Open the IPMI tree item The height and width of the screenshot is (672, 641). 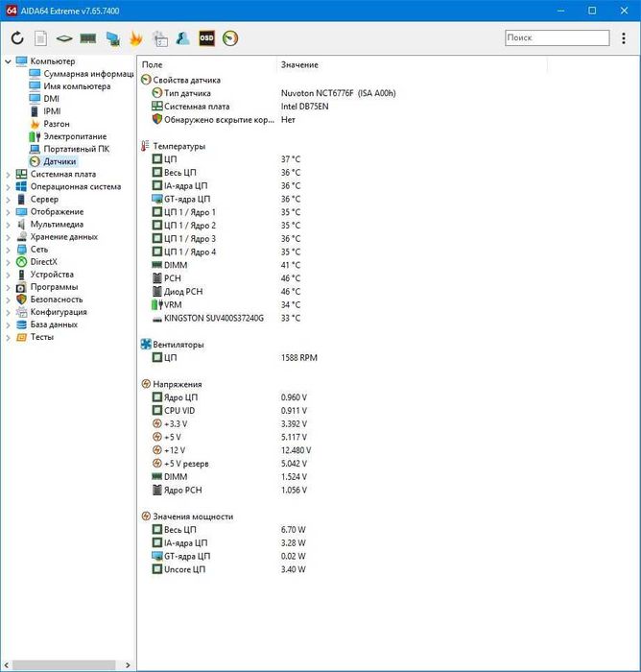[52, 111]
